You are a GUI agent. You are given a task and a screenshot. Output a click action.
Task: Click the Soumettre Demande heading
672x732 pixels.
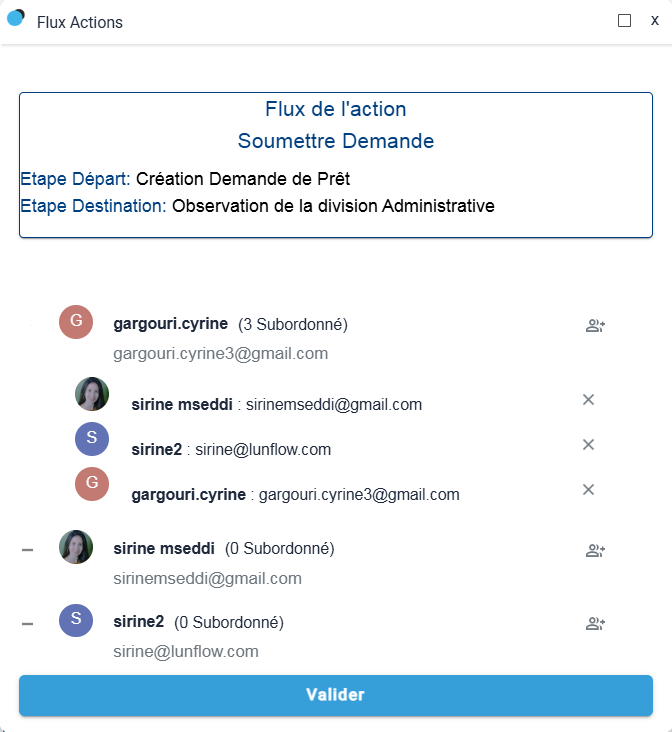[x=336, y=141]
